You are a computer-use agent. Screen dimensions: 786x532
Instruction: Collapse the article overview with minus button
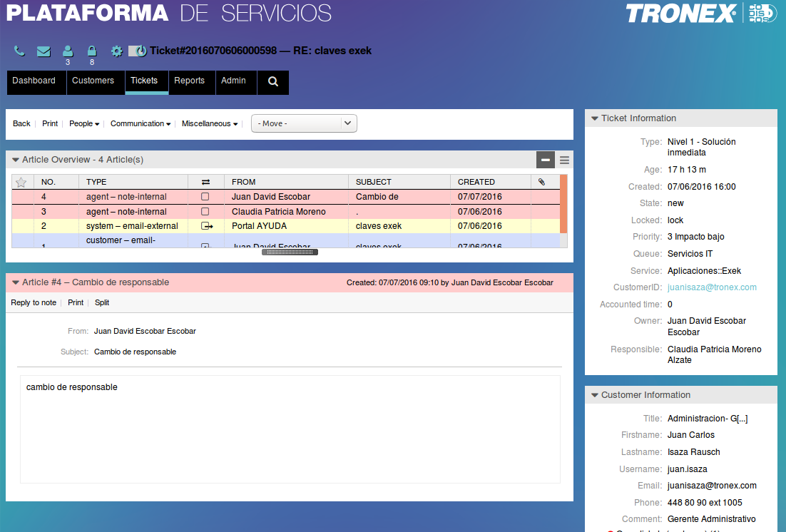pos(546,160)
